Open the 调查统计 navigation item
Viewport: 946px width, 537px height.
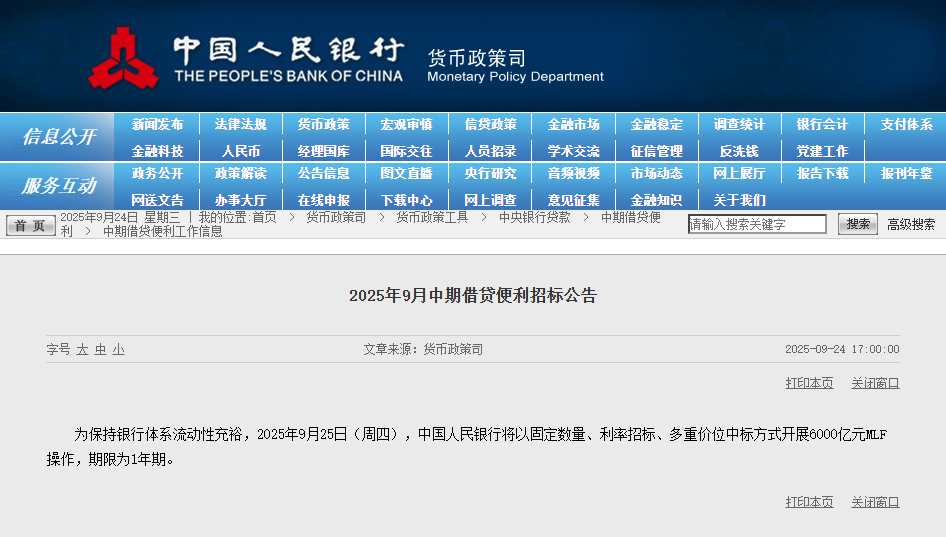coord(739,124)
